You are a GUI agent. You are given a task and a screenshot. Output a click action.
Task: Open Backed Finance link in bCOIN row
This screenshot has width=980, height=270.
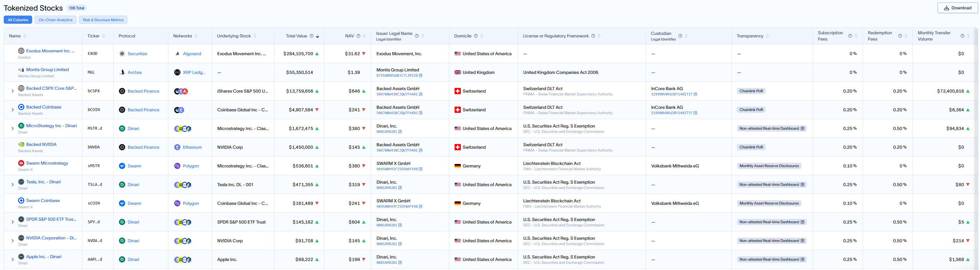click(x=143, y=110)
